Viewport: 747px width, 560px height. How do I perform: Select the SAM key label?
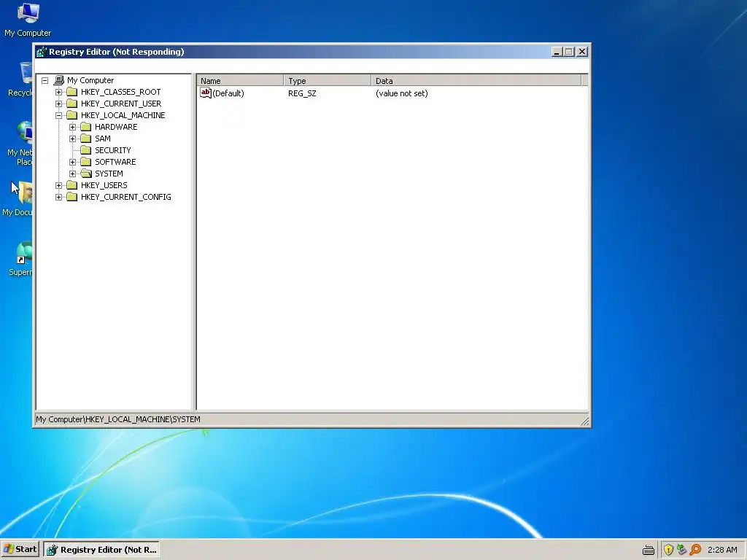point(103,139)
